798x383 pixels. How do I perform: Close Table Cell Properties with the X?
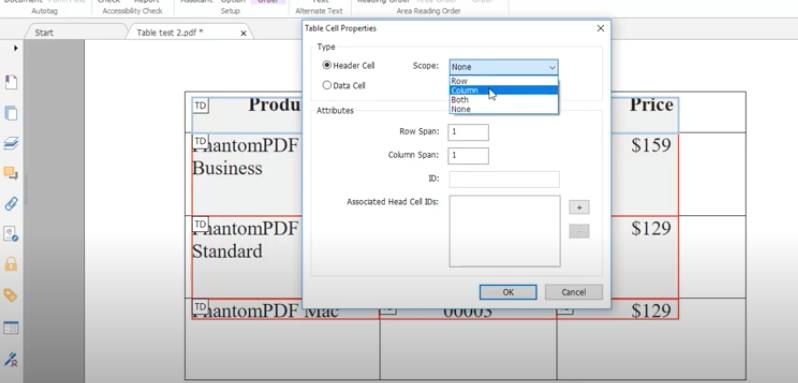601,28
